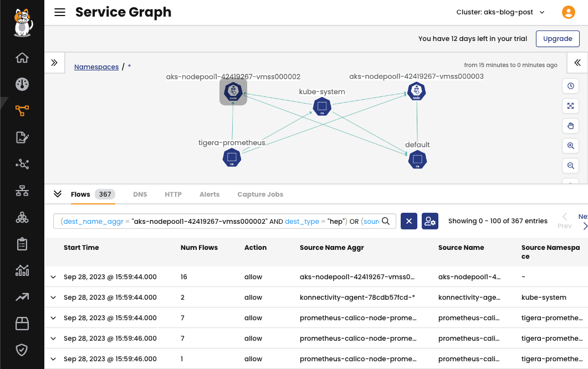Image resolution: width=588 pixels, height=369 pixels.
Task: Click the Calico cat logo
Action: 23,23
